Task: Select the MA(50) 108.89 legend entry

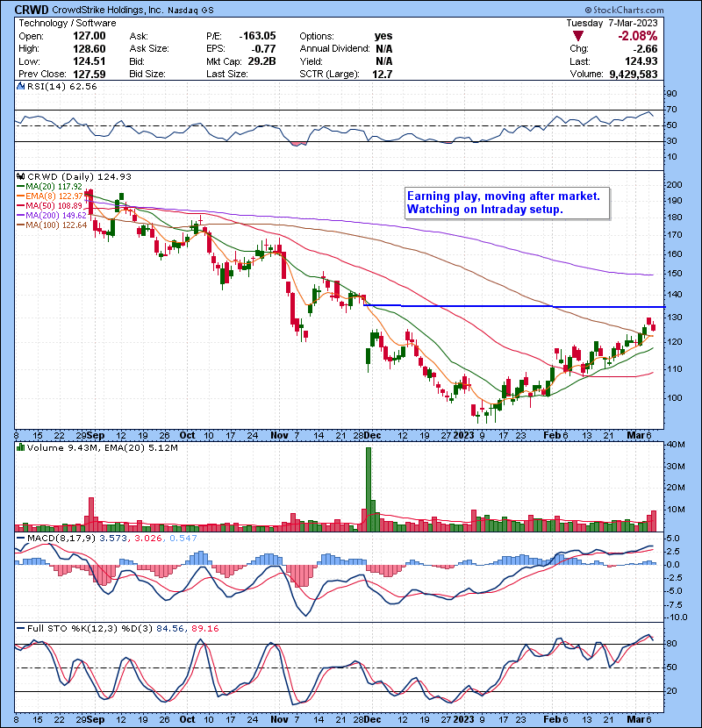Action: (49, 205)
